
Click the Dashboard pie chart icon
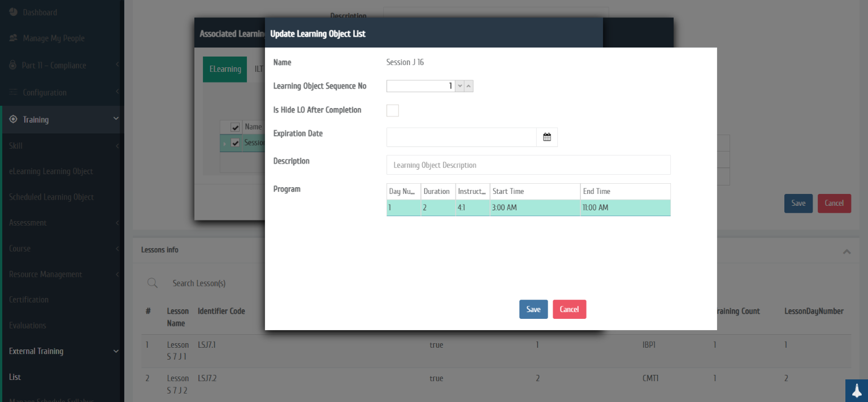[x=13, y=12]
